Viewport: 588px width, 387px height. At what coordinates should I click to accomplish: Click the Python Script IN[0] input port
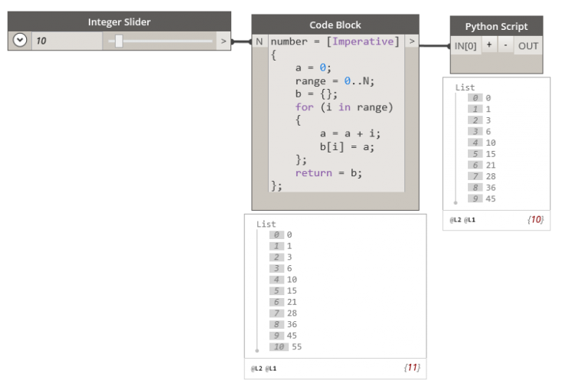pyautogui.click(x=465, y=46)
